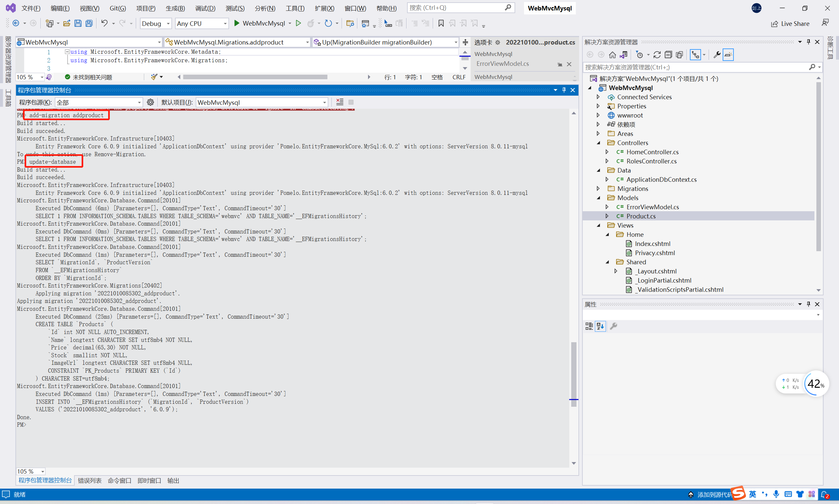Screen dimensions: 839x504
Task: Click the Undo toolbar icon
Action: click(104, 24)
